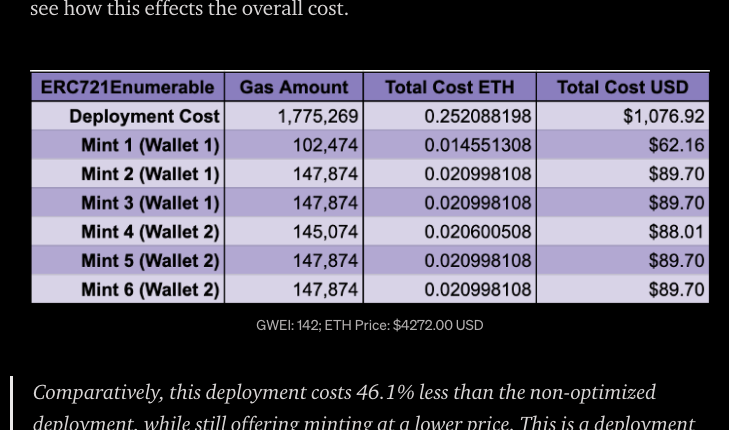Select the Mint 1 (Wallet 1) label
The width and height of the screenshot is (729, 430).
pyautogui.click(x=150, y=145)
